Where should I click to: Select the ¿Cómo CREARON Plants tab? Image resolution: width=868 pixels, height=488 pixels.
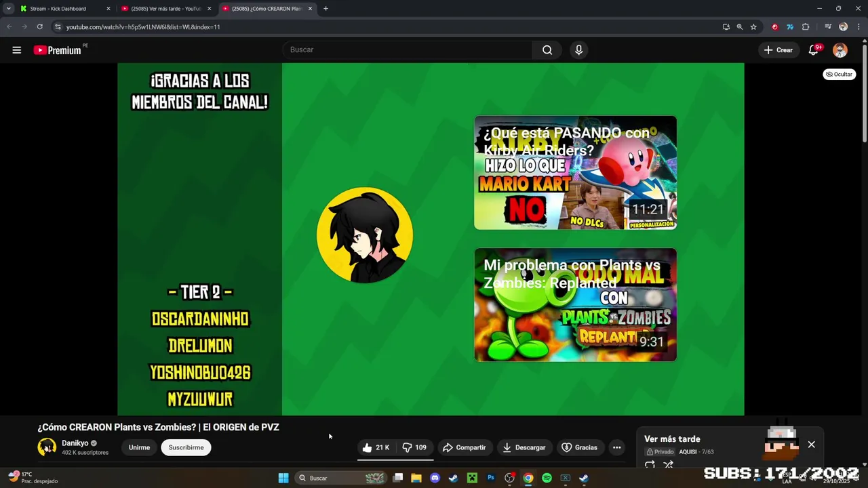(267, 9)
